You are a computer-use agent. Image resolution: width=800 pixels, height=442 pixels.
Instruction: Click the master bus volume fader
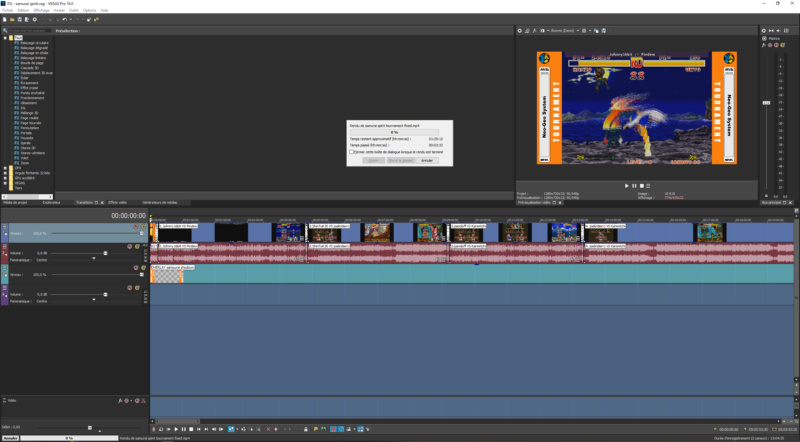point(766,103)
